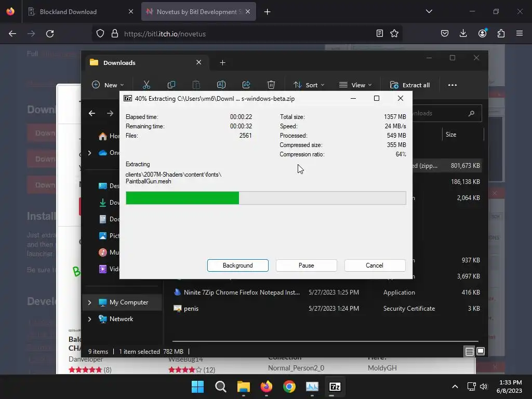Open Music folder in navigation pane
The height and width of the screenshot is (399, 532).
coord(109,252)
